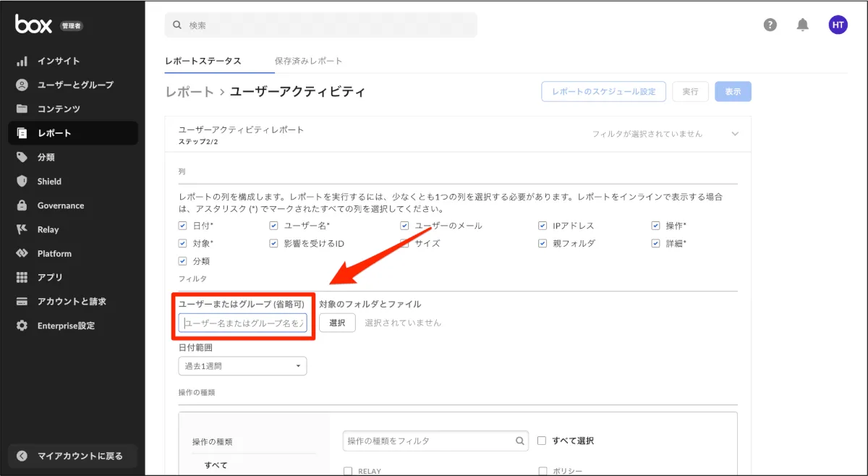Collapse the ユーザーアクティビティレポート panel chevron

click(x=735, y=134)
